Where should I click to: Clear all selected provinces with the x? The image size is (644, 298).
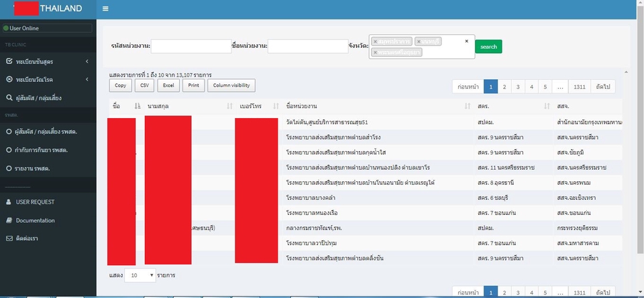coord(467,41)
